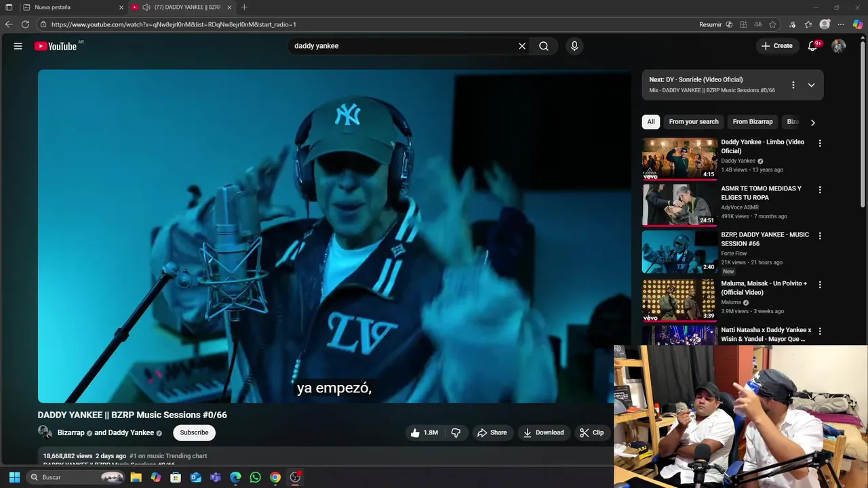Open the Favorites list icon
The image size is (868, 488).
808,24
